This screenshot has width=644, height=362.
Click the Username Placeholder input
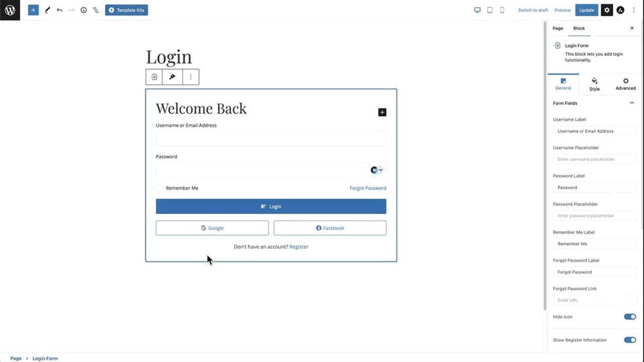(595, 159)
